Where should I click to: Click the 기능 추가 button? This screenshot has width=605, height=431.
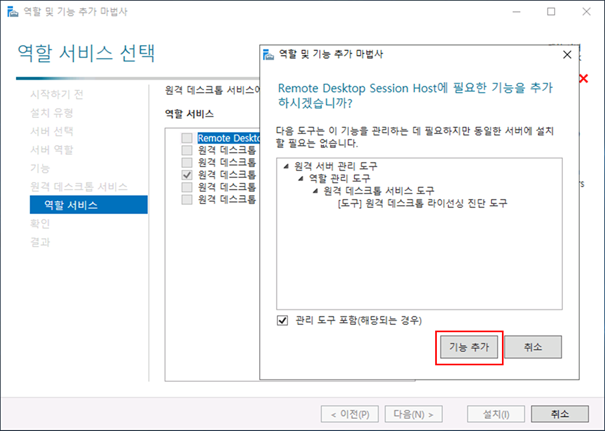(469, 347)
